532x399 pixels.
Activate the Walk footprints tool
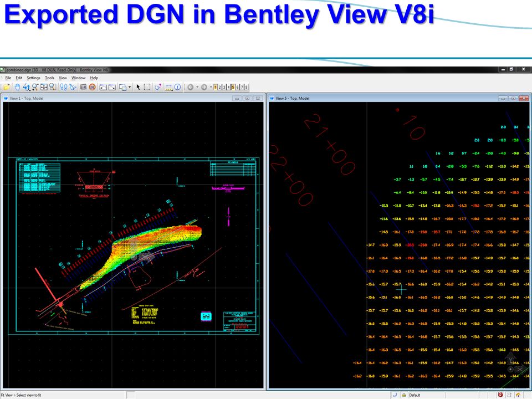(63, 87)
